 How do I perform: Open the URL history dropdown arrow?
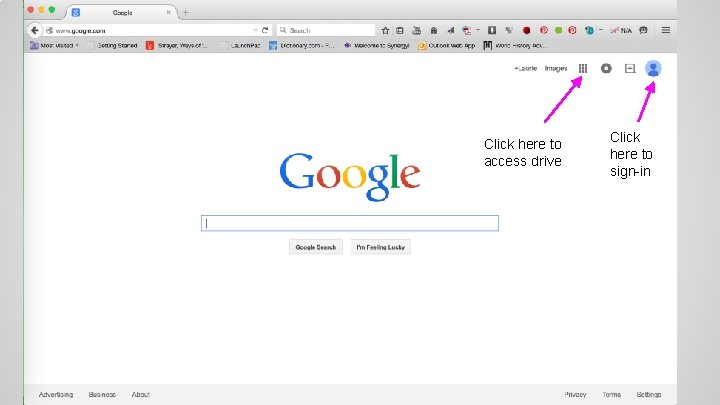pos(255,30)
